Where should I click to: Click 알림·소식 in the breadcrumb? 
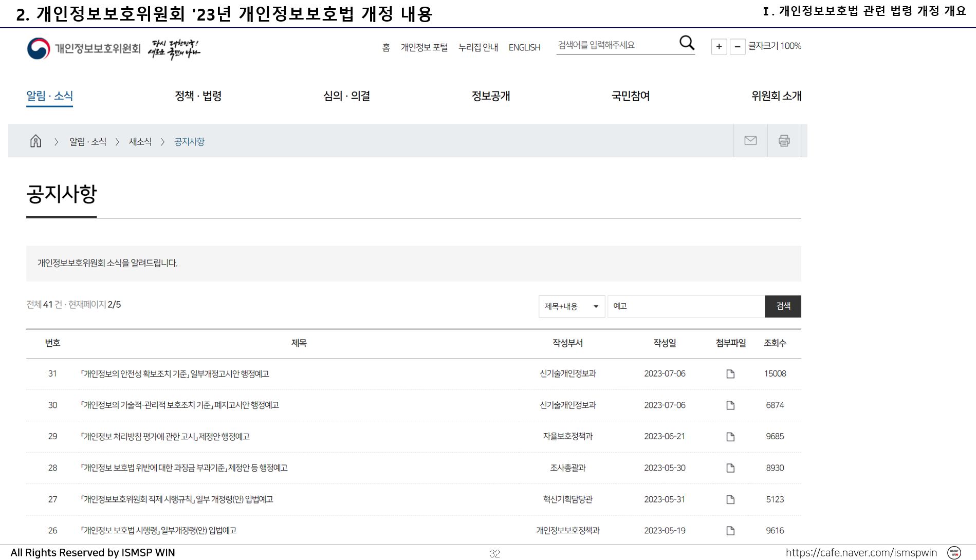[x=88, y=142]
